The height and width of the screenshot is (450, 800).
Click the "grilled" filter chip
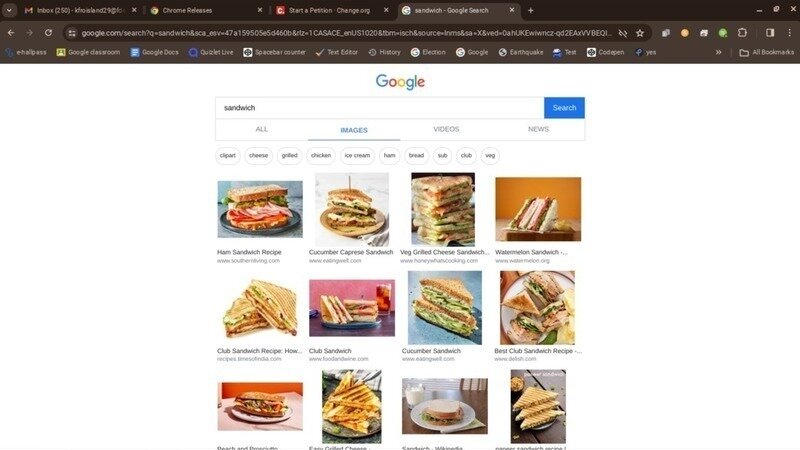[x=289, y=155]
